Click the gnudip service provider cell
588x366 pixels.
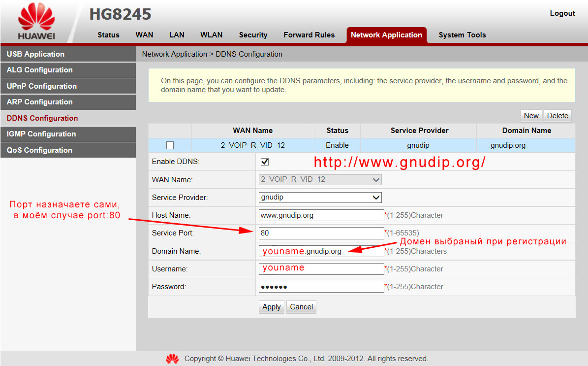point(418,145)
